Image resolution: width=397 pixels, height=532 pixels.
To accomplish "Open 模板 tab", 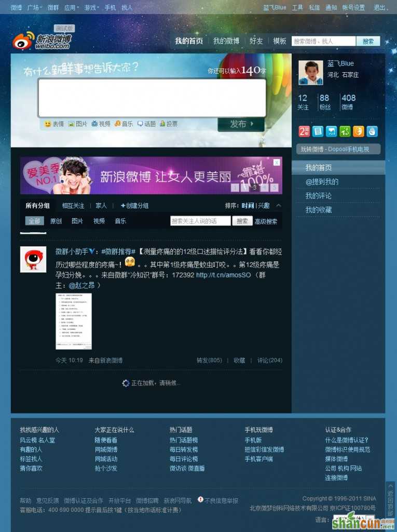I will 280,41.
